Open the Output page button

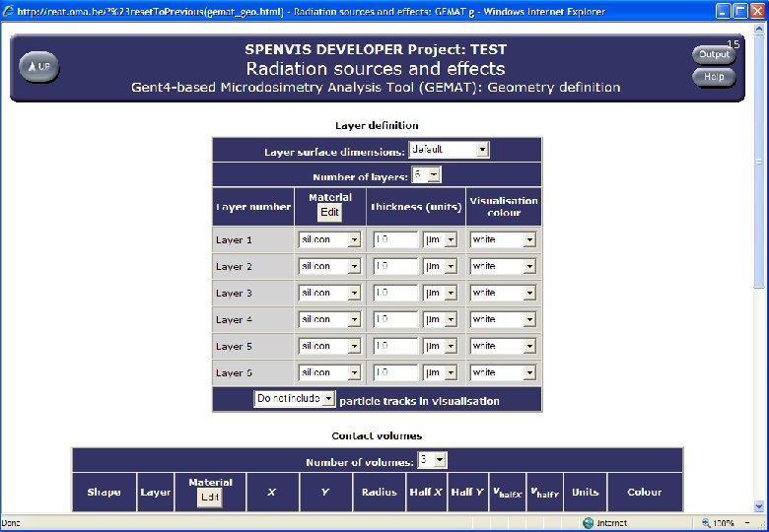pos(714,54)
